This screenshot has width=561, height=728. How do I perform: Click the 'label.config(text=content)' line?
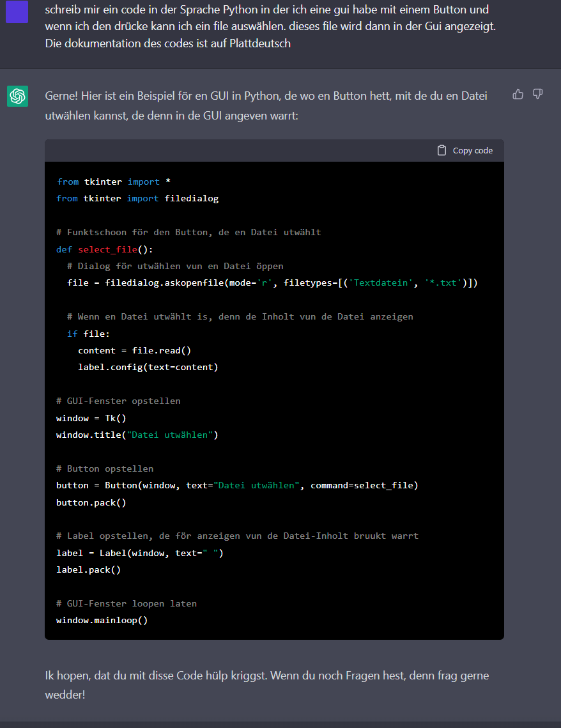(148, 367)
